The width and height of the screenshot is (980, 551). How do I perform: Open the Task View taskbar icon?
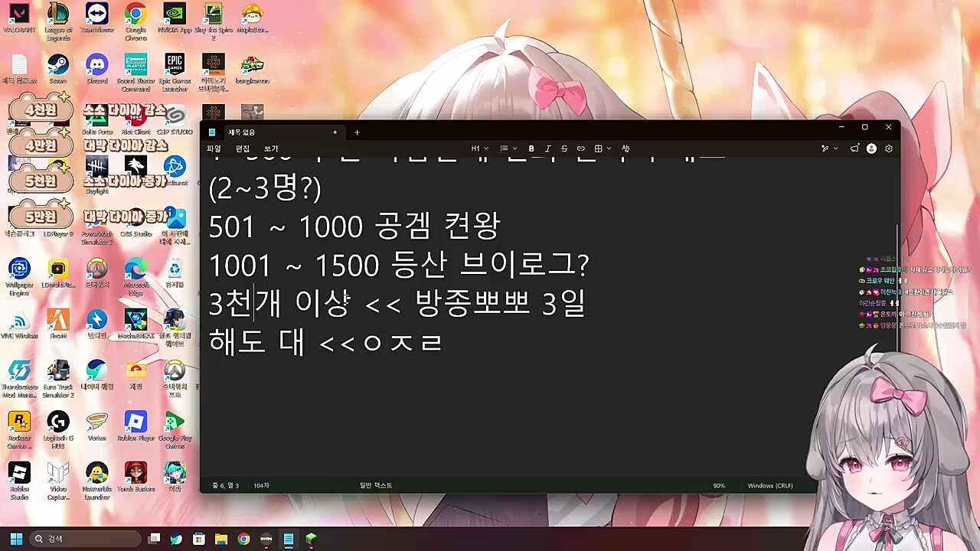(x=154, y=539)
